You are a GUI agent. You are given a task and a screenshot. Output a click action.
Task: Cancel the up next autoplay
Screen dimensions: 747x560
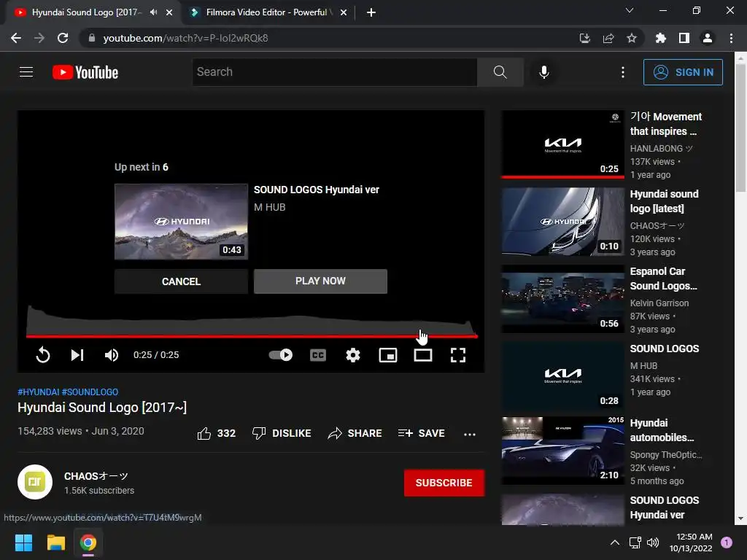tap(181, 281)
